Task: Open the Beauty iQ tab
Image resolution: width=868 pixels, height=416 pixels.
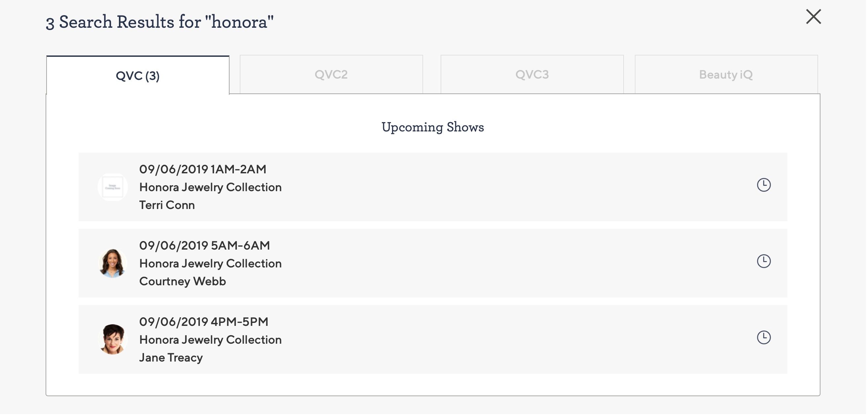Action: pyautogui.click(x=726, y=74)
